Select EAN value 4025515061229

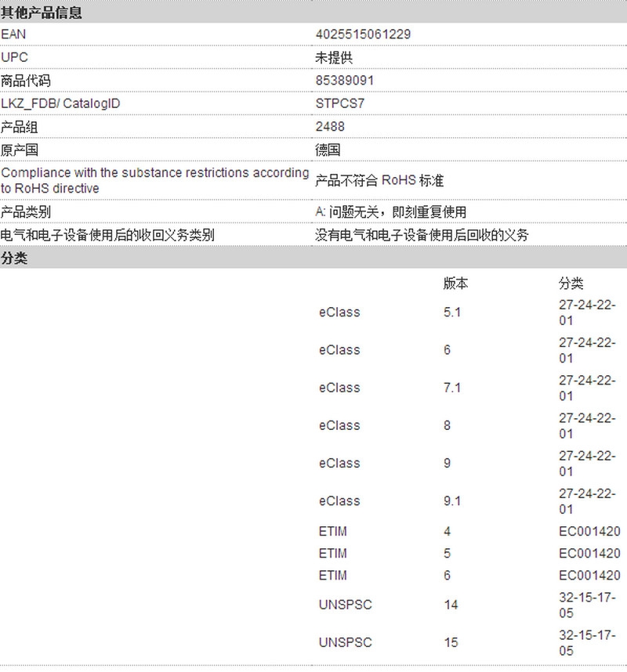pos(363,34)
